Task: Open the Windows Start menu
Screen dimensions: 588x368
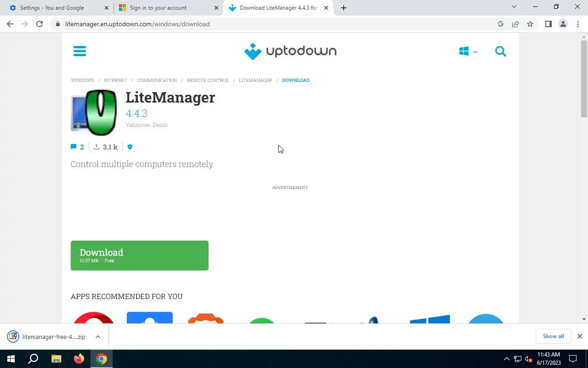Action: coord(11,359)
